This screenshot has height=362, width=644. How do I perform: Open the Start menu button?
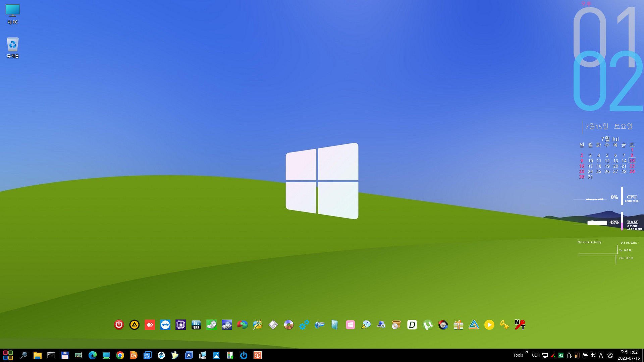(x=8, y=355)
